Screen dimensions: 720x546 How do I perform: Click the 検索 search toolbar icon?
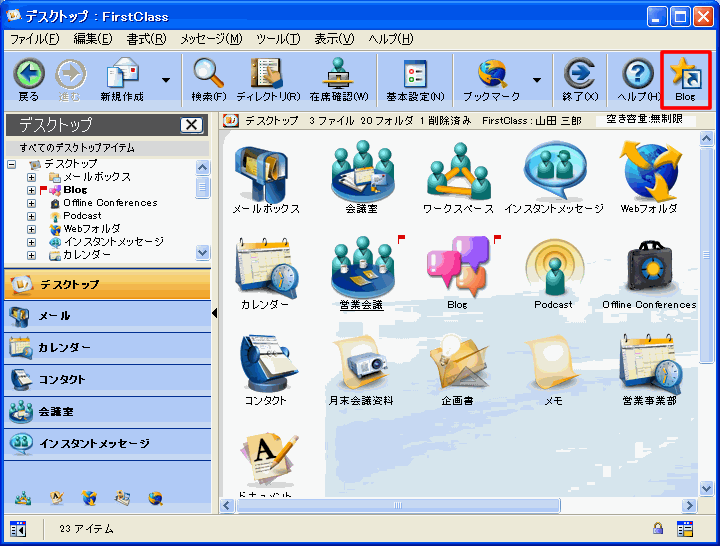(x=209, y=80)
